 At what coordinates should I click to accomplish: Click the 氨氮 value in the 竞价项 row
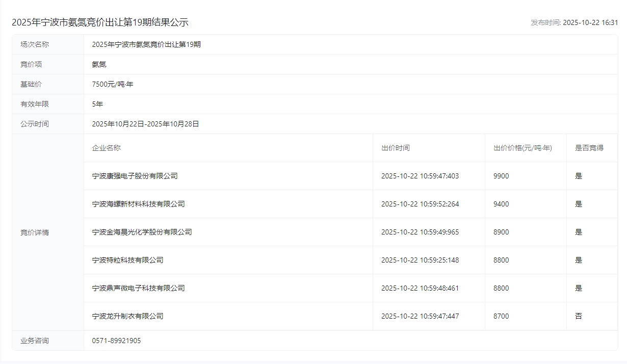99,64
